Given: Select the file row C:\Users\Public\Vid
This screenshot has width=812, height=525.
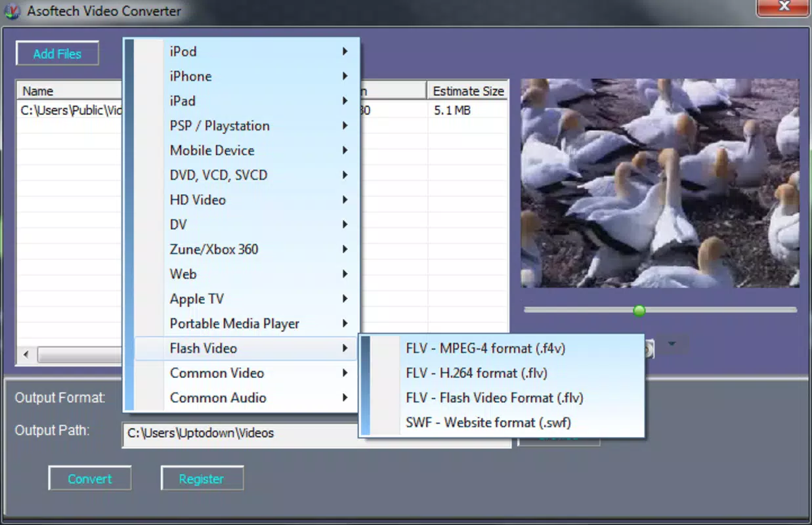Looking at the screenshot, I should (x=70, y=110).
